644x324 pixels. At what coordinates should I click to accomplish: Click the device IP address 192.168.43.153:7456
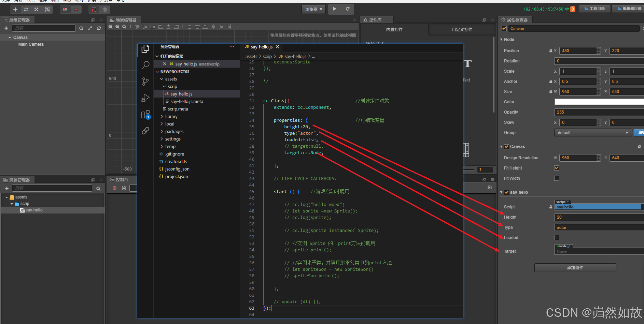tap(543, 9)
